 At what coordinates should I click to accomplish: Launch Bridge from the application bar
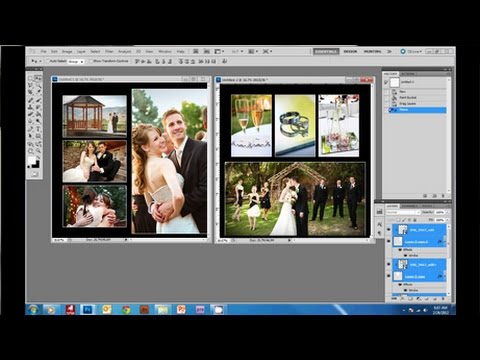tap(196, 51)
